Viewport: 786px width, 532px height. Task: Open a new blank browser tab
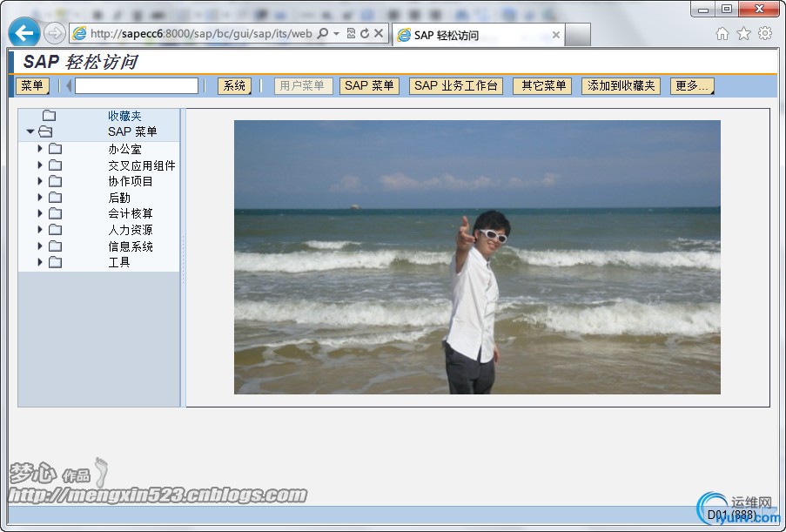[578, 35]
